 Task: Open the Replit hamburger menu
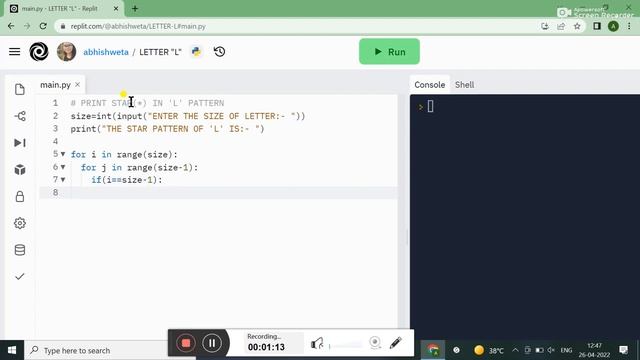(x=15, y=52)
